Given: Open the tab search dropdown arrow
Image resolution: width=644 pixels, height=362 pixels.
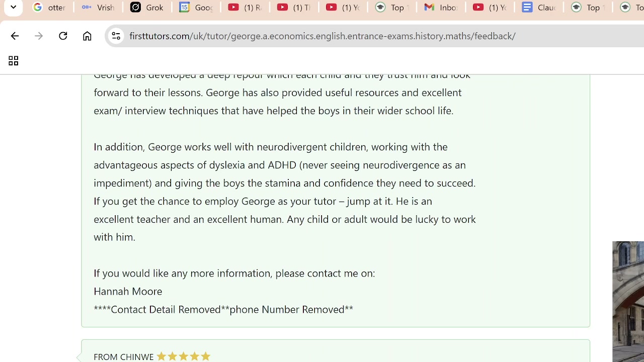Looking at the screenshot, I should [14, 8].
